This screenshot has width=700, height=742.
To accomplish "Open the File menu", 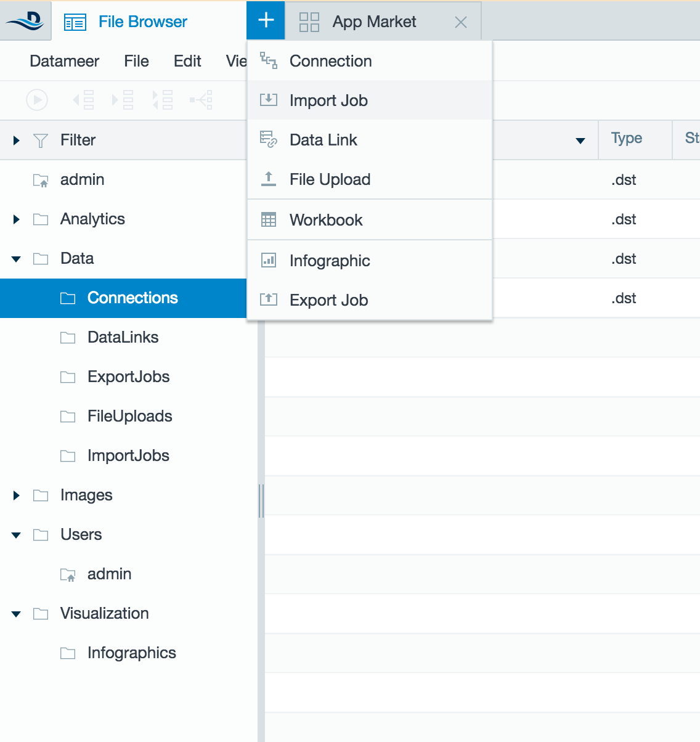I will pyautogui.click(x=136, y=61).
